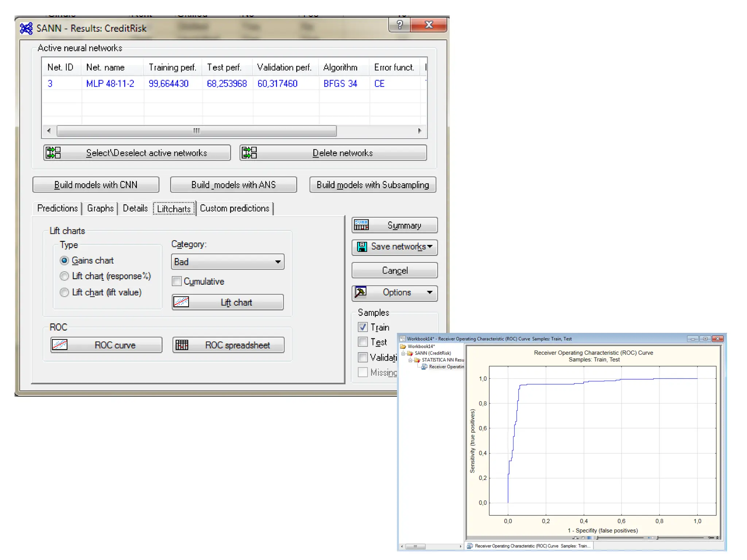Click the Cancel button
747x560 pixels.
394,271
